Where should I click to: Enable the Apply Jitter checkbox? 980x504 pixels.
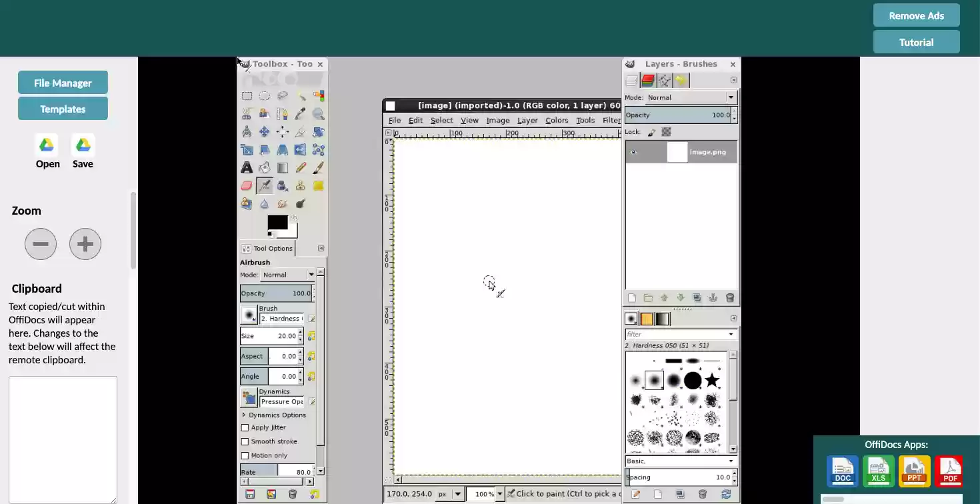245,427
